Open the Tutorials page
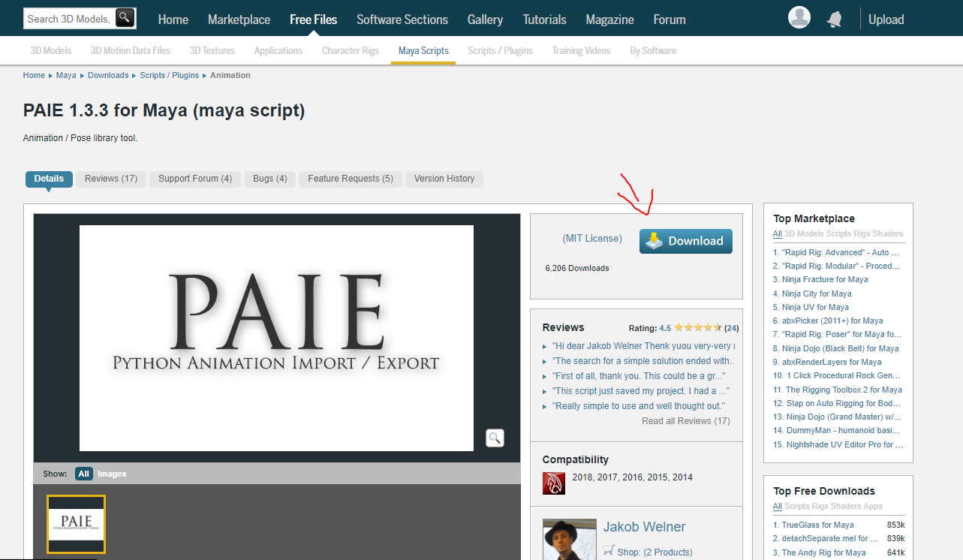 coord(545,20)
